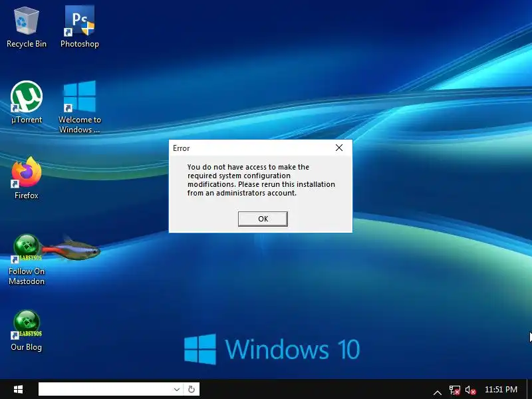Viewport: 532px width, 399px height.
Task: Select the Our Blog desktop shortcut
Action: [x=27, y=331]
